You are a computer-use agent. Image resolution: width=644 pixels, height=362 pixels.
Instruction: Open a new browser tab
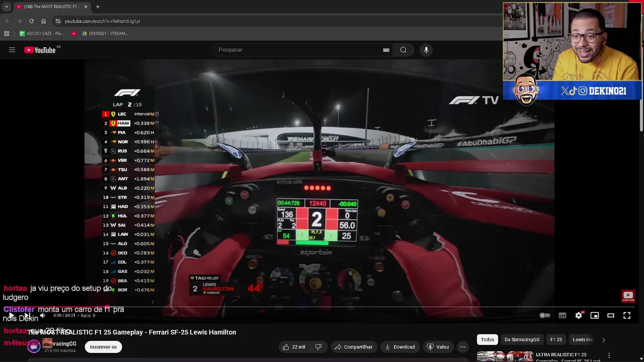pos(98,7)
